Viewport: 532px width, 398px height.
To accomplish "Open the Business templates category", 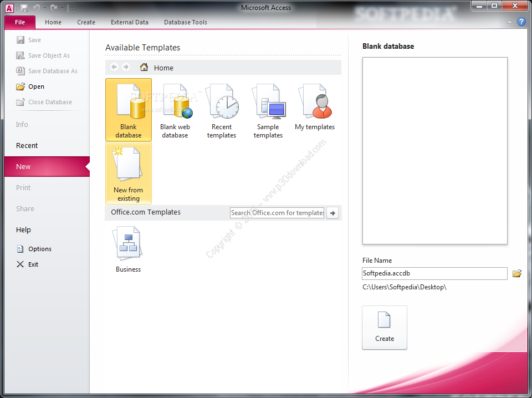I will click(x=128, y=249).
